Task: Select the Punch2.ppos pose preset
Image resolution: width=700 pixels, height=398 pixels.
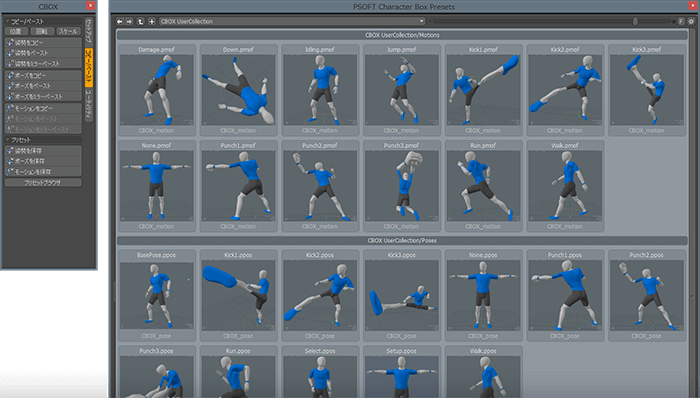Action: pos(647,295)
